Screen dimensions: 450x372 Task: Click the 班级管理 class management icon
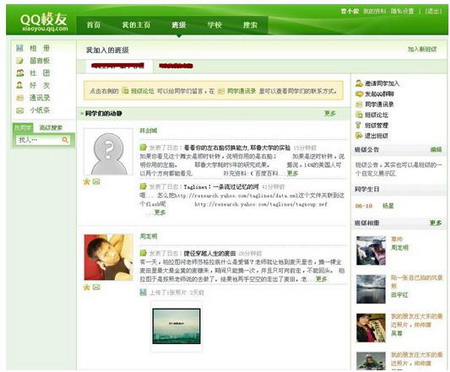359,125
